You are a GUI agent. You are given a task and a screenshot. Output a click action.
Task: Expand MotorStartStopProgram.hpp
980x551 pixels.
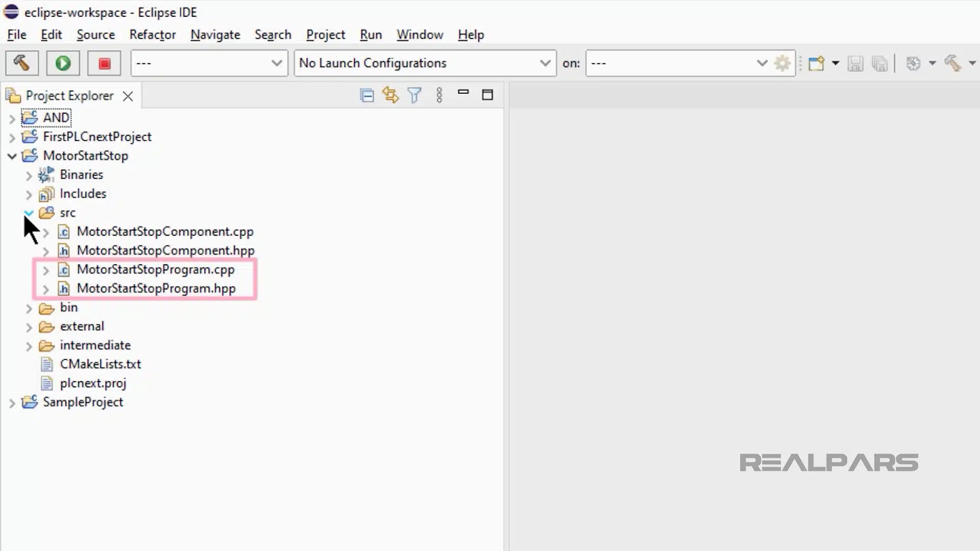[45, 289]
